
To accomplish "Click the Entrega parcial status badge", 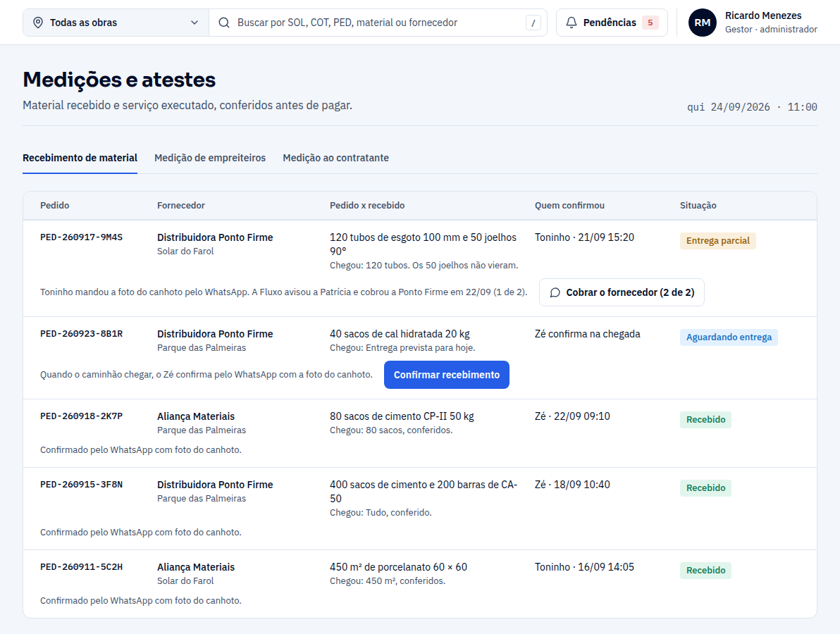I will point(718,241).
